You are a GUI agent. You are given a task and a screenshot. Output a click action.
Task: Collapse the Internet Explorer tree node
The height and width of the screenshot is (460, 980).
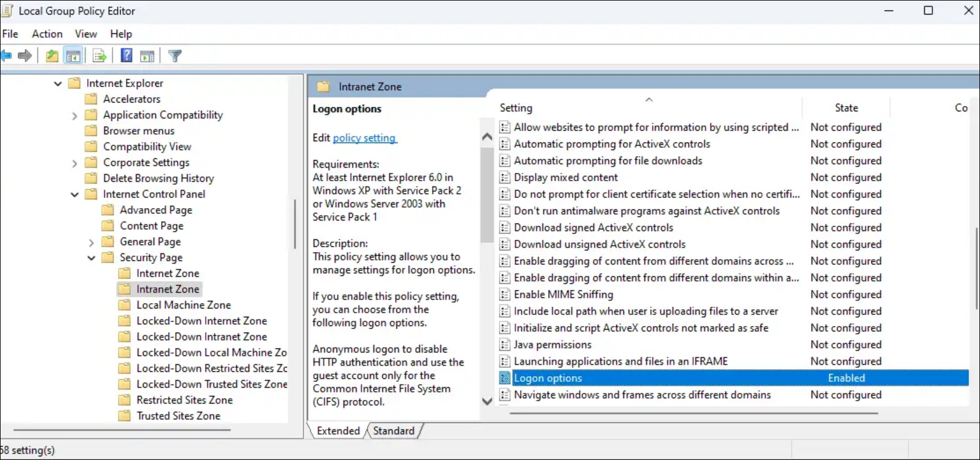pyautogui.click(x=57, y=84)
